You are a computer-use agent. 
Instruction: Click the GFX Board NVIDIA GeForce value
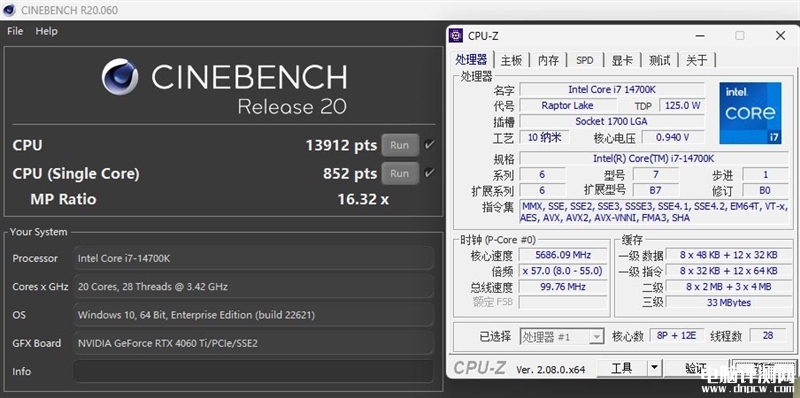254,343
